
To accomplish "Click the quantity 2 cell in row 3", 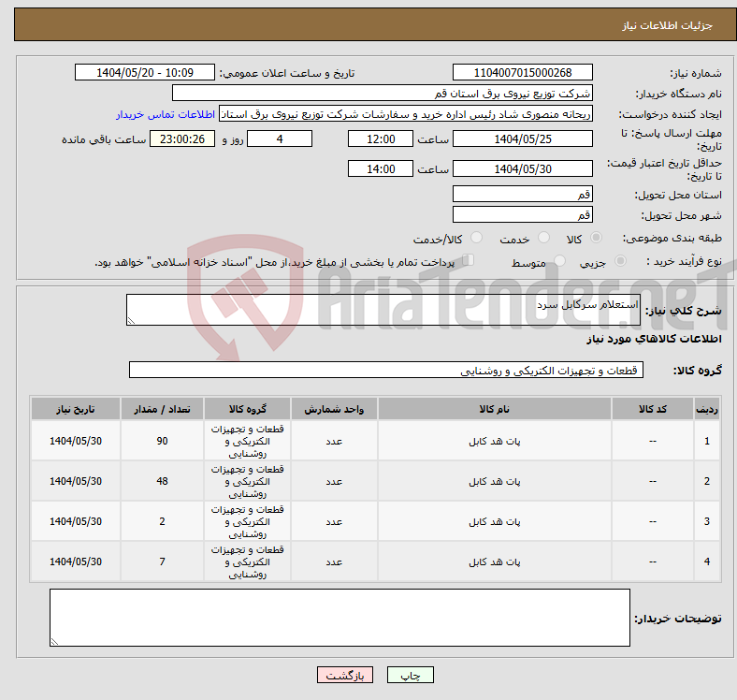I will [x=162, y=521].
